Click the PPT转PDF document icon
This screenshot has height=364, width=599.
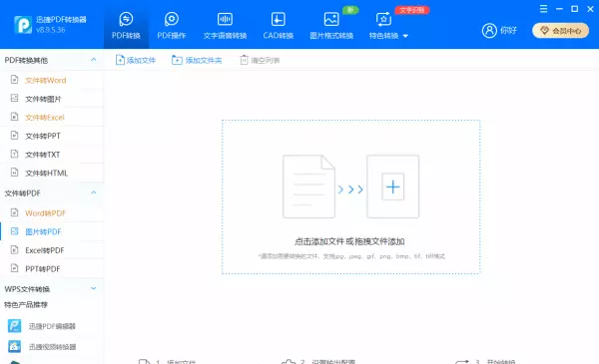coord(15,268)
